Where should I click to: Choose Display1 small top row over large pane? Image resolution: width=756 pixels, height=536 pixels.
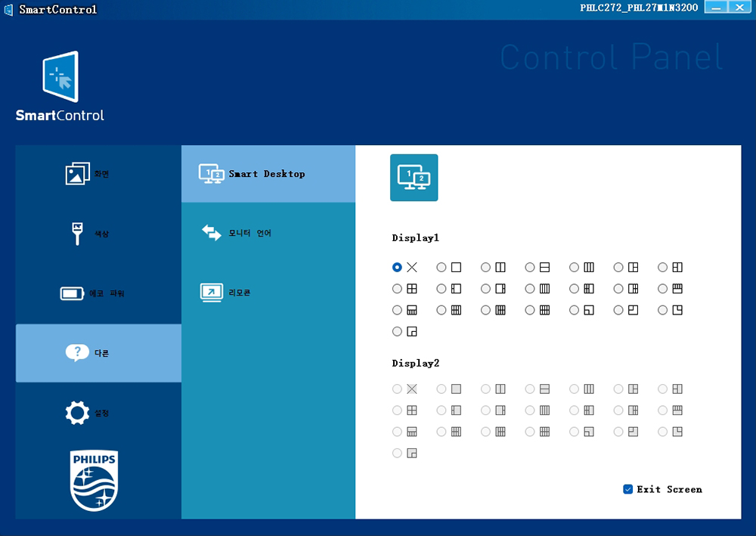(x=662, y=288)
